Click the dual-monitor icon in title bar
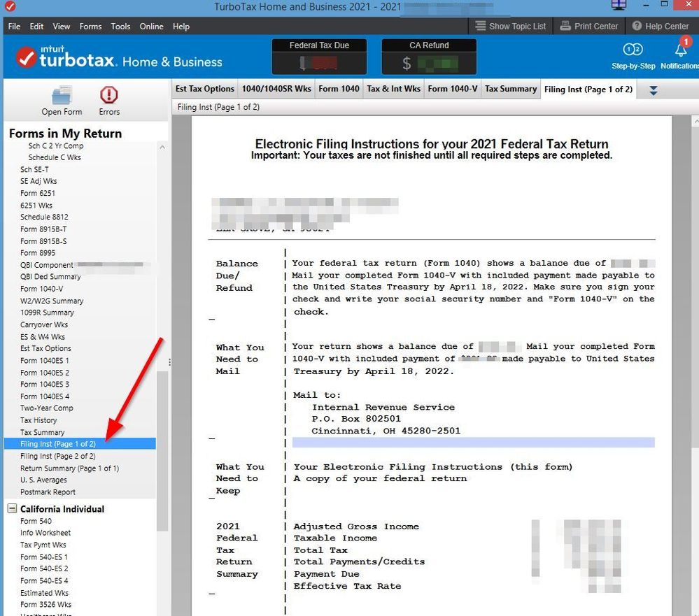Viewport: 699px width, 616px height. 619,5
